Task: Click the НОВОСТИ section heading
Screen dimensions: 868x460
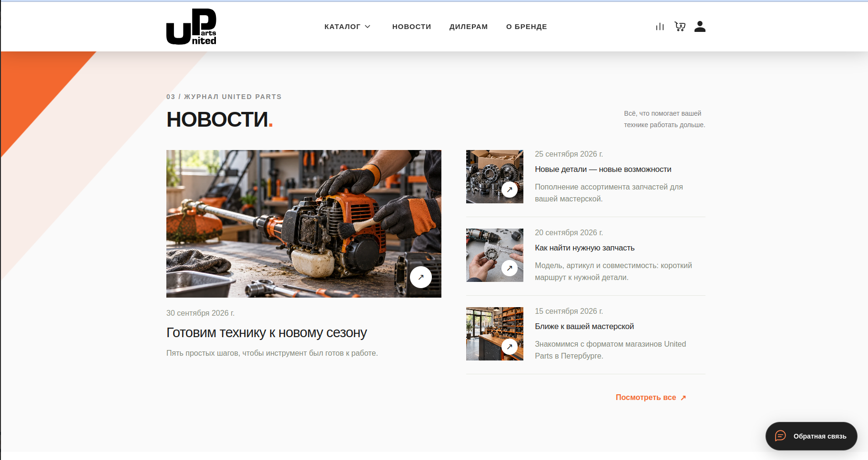Action: click(x=219, y=120)
